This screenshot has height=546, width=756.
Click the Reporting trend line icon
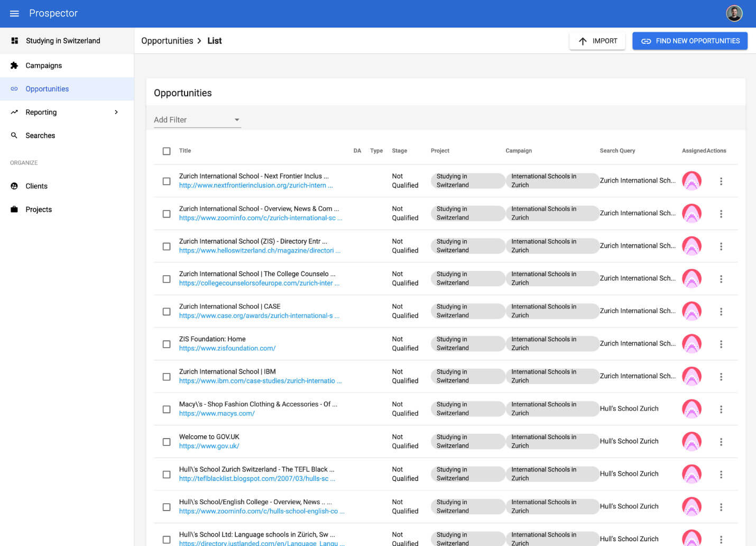14,112
